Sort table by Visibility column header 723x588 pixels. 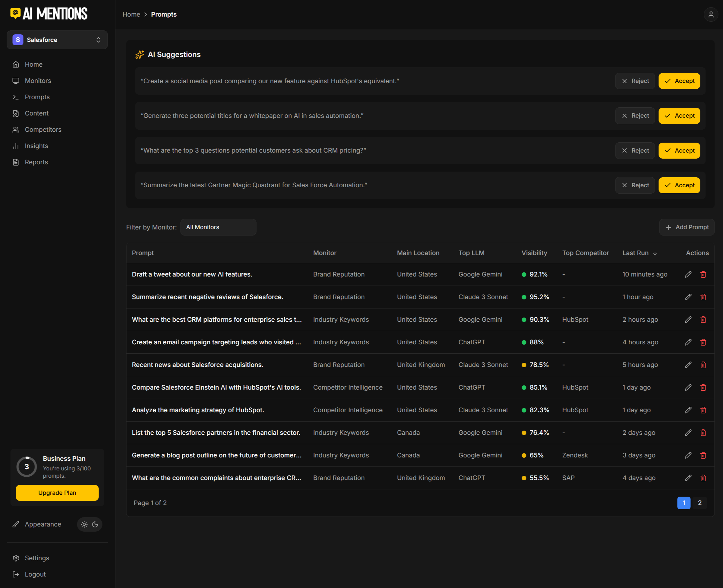click(x=534, y=253)
